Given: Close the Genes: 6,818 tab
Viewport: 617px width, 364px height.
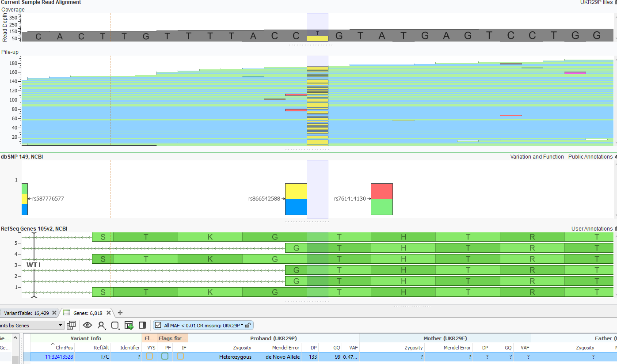Looking at the screenshot, I should [108, 313].
